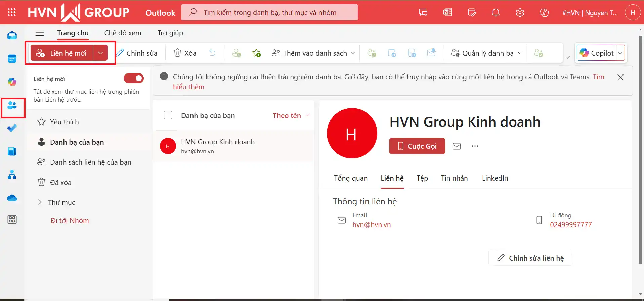Click the add contact icon in toolbar

237,53
